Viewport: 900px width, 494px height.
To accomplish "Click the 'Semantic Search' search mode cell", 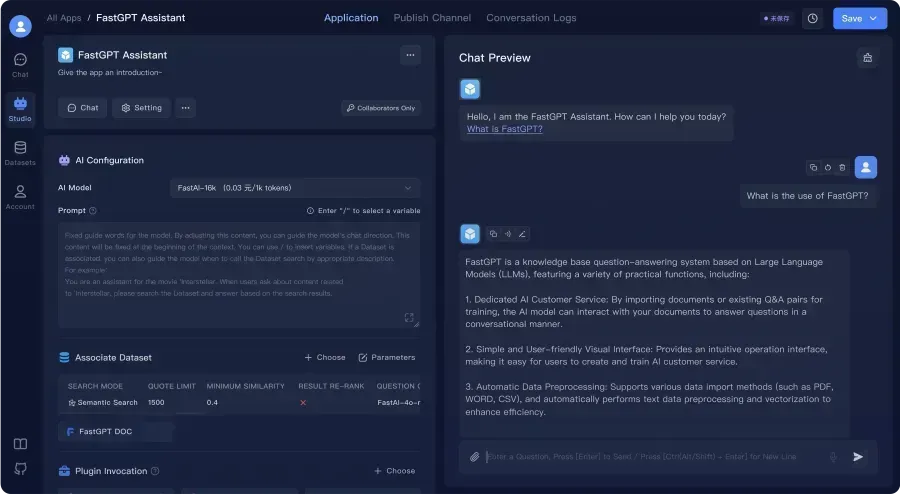I will (103, 403).
